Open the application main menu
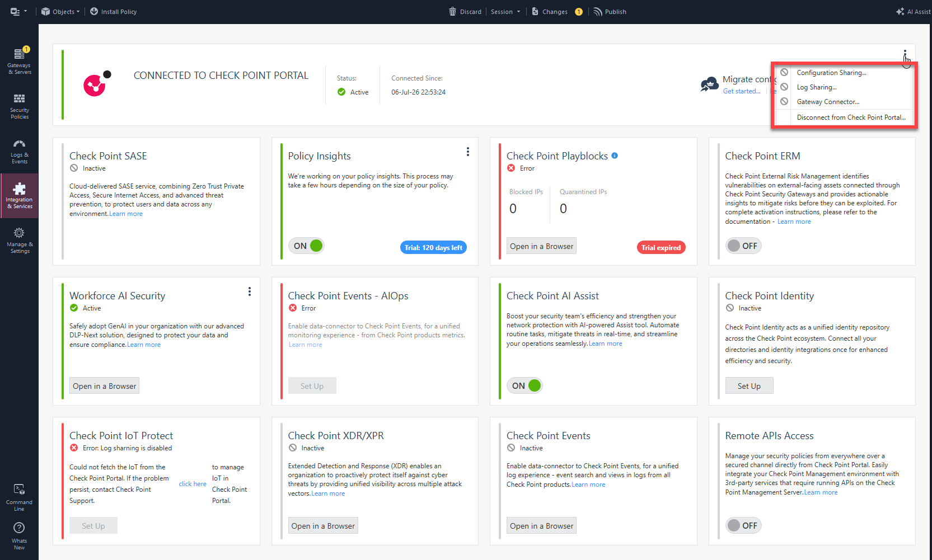The height and width of the screenshot is (560, 932). 18,11
